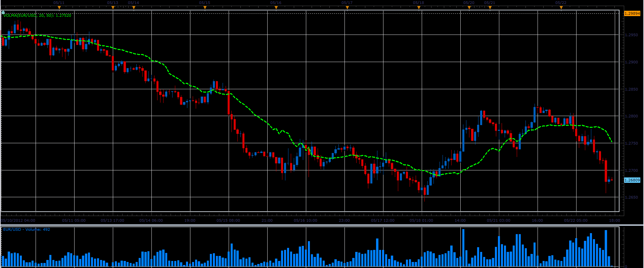Viewport: 644px width, 268px height.
Task: Click the 1.2800 price axis label
Action: click(x=631, y=116)
